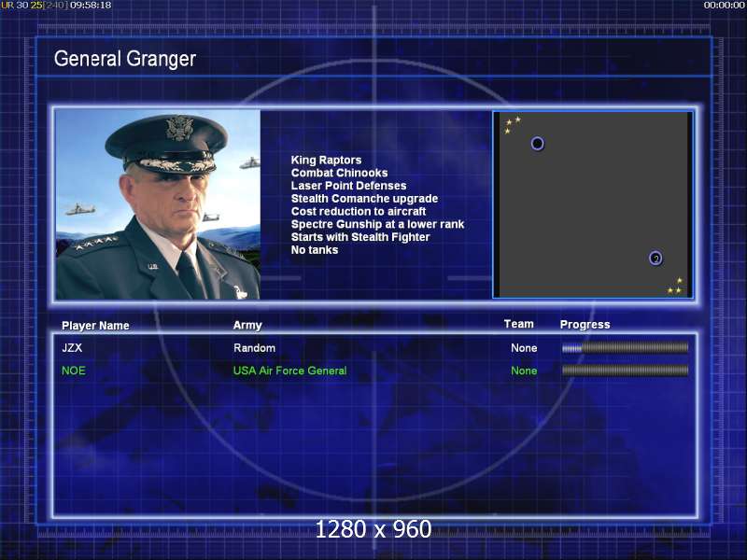
Task: Click the 'Player Name' column header
Action: pyautogui.click(x=95, y=326)
